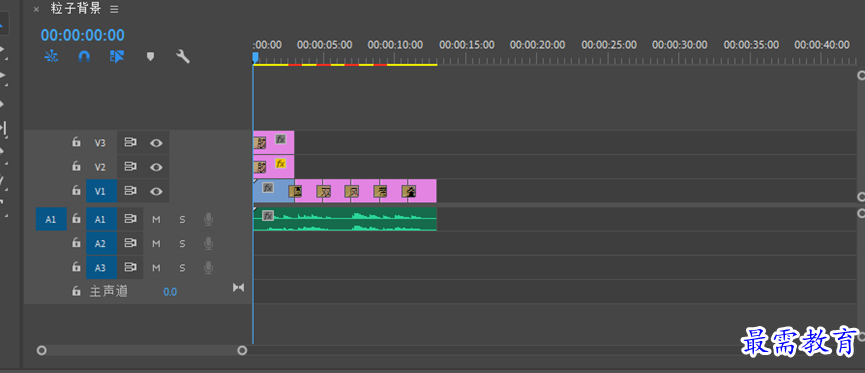This screenshot has width=865, height=373.
Task: Click the playhead marker at timeline start
Action: pyautogui.click(x=255, y=57)
